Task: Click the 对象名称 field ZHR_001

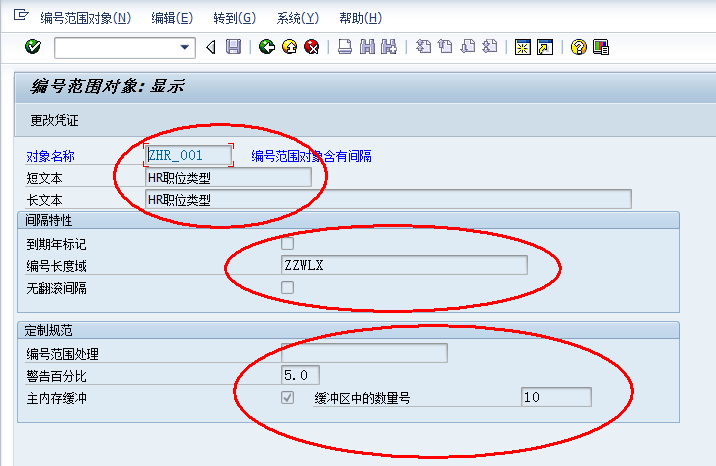Action: 188,155
